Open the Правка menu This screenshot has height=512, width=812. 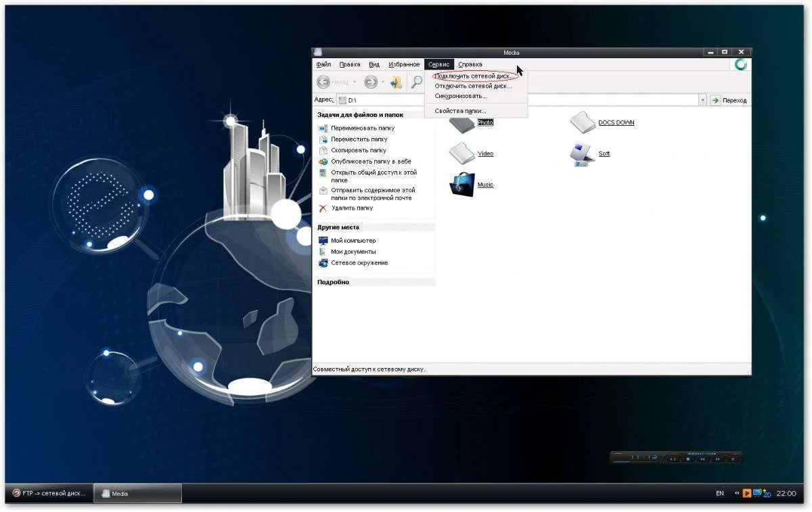point(350,64)
